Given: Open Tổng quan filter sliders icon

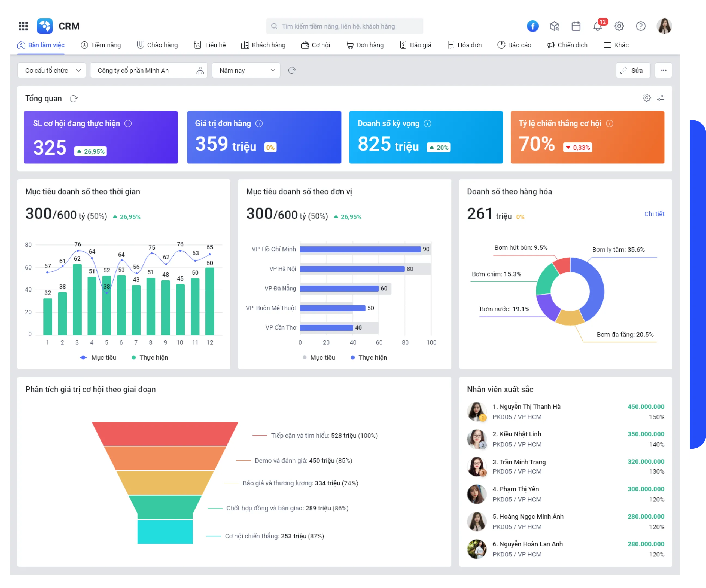Looking at the screenshot, I should [661, 98].
